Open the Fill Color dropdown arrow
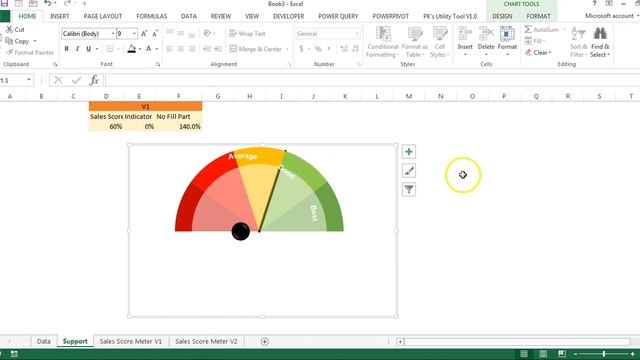Viewport: 640px width, 360px height. click(140, 49)
